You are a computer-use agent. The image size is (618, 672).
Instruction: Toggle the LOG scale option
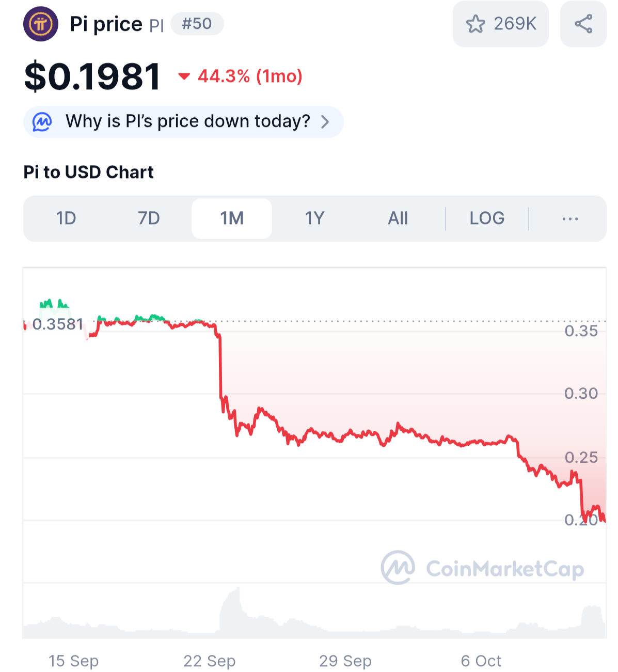pyautogui.click(x=487, y=218)
